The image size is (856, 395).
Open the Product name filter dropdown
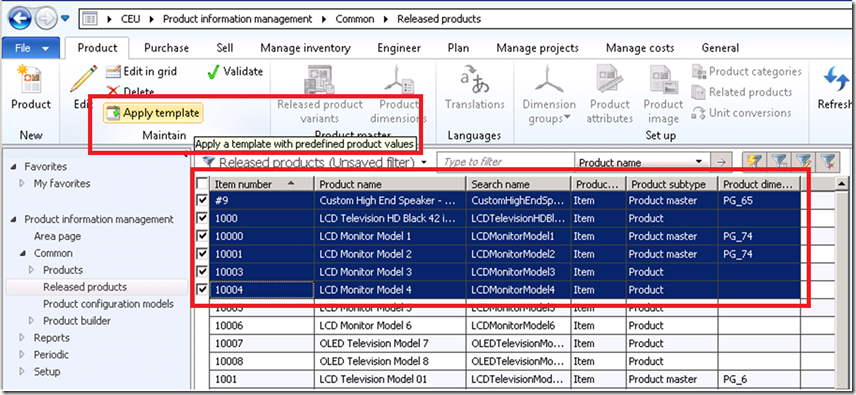(699, 162)
